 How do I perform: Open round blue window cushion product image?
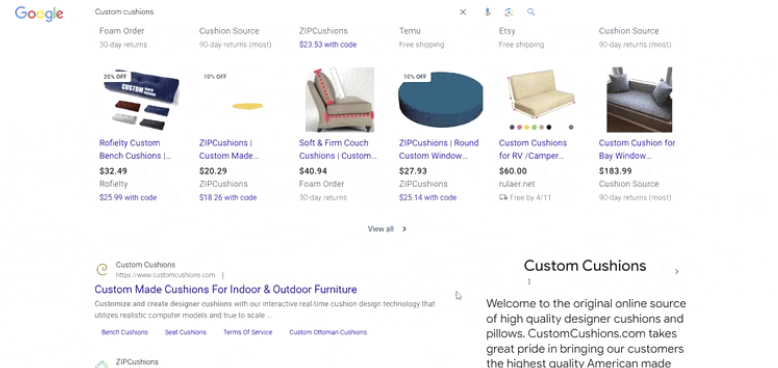pyautogui.click(x=441, y=100)
